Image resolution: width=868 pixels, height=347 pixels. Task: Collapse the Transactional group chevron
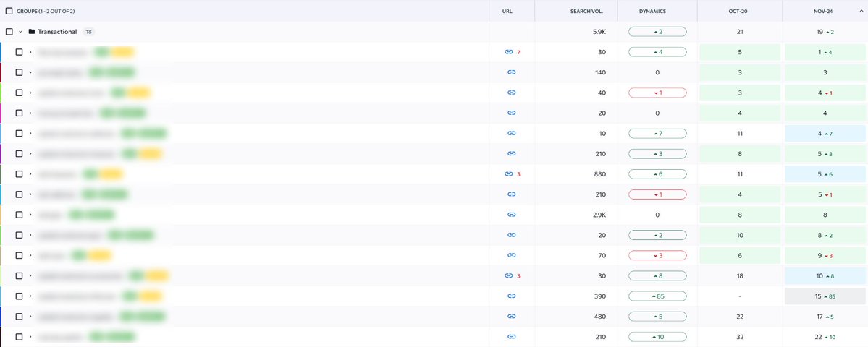20,32
